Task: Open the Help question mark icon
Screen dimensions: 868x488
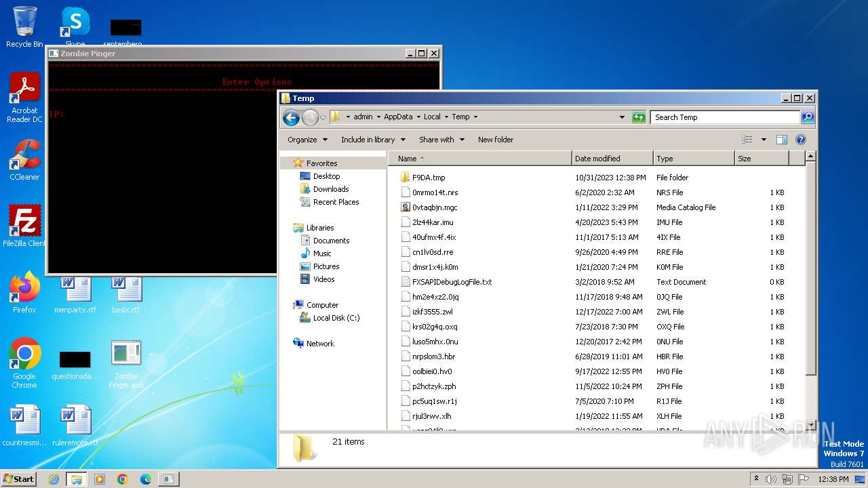Action: [x=800, y=140]
